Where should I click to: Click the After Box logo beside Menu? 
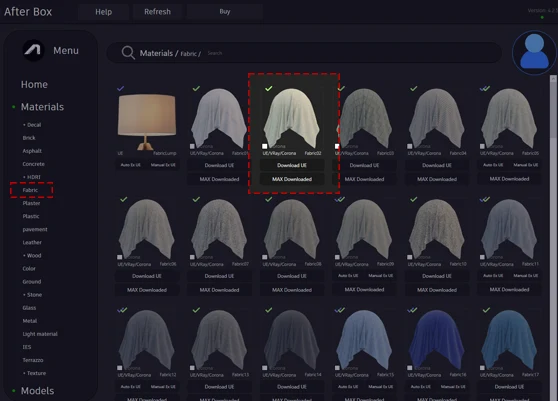33,51
